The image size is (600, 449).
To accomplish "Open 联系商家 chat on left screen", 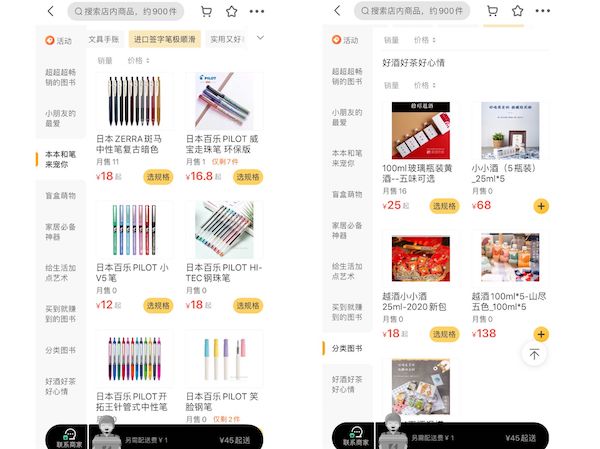I will [69, 438].
